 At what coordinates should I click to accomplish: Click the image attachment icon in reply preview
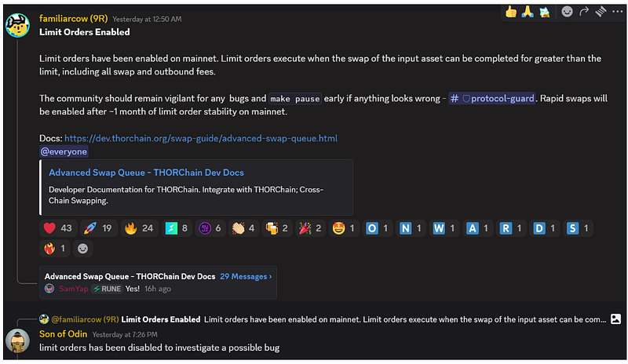615,318
